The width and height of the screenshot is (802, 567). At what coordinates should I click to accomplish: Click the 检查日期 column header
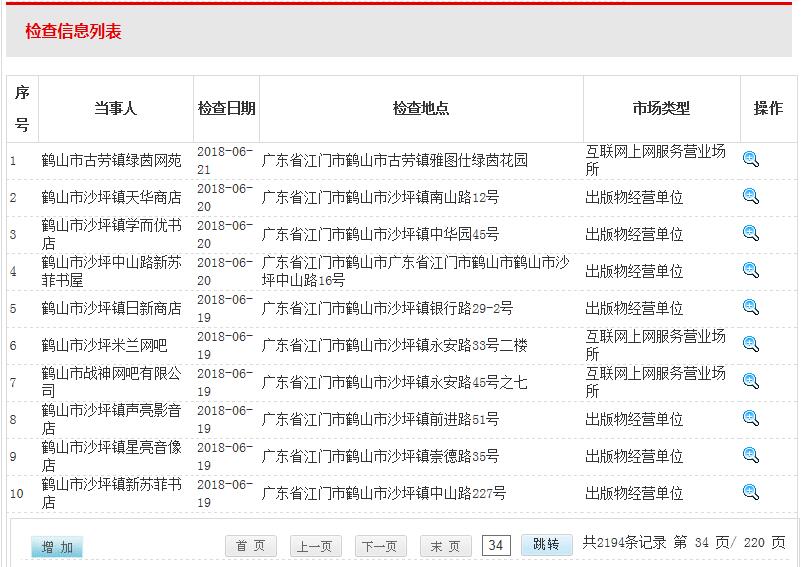tap(227, 109)
